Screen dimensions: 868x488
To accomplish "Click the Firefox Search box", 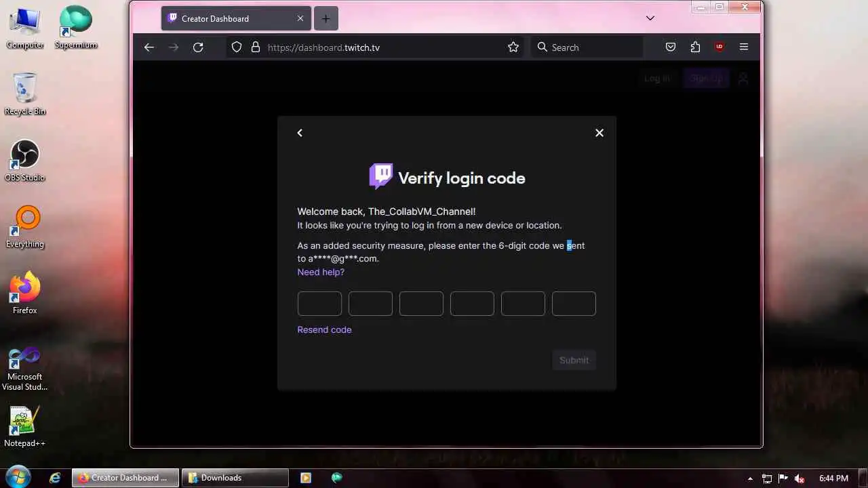I will 587,47.
